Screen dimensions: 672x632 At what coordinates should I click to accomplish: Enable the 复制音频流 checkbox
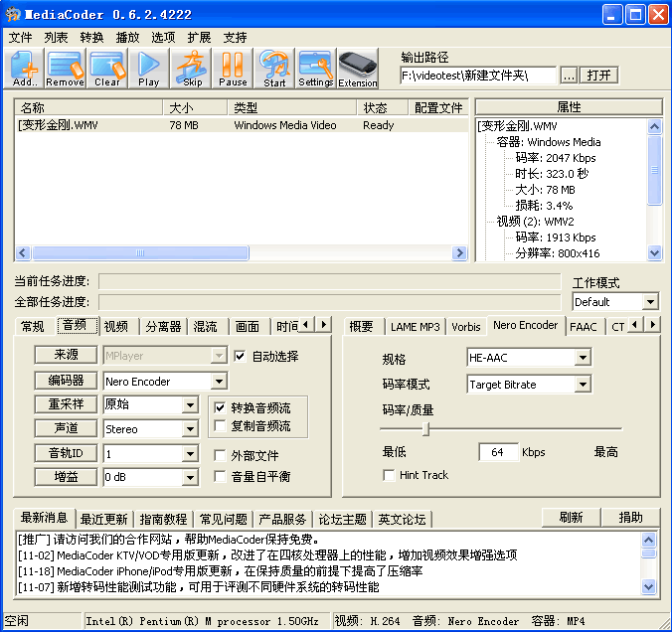click(x=222, y=426)
